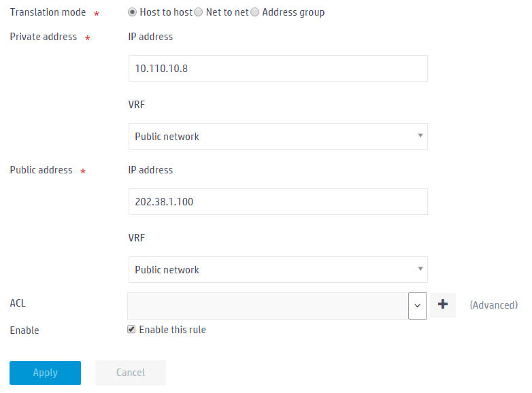Select the Address group radio button
The width and height of the screenshot is (532, 393).
tap(255, 12)
